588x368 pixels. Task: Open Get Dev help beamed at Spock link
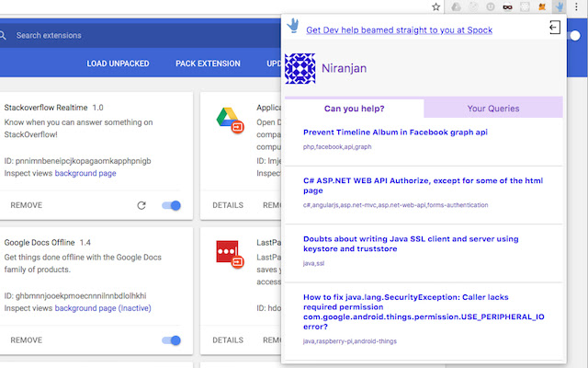tap(399, 30)
